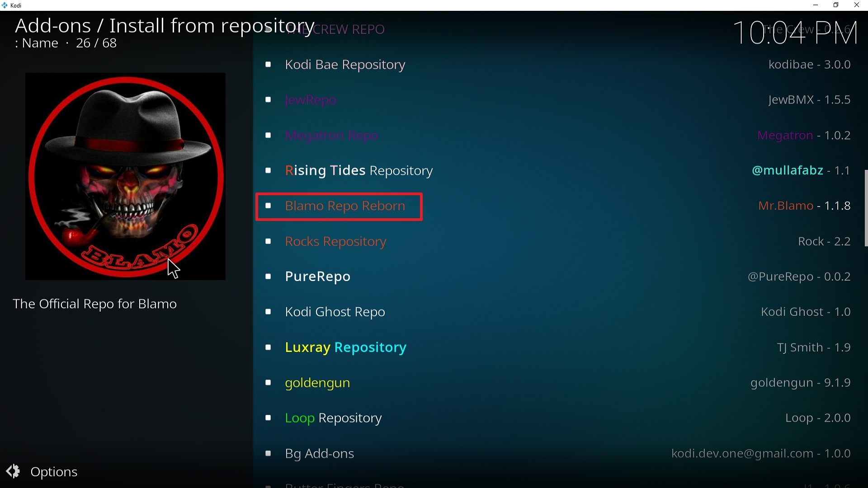This screenshot has width=868, height=488.
Task: Click the PureRepo bullet icon
Action: pos(268,277)
